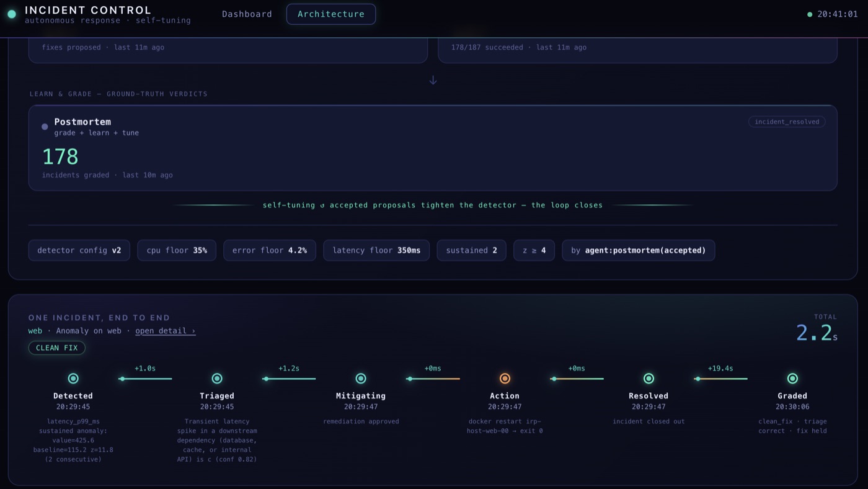
Task: Click the cpu floor 35% chip
Action: [177, 251]
